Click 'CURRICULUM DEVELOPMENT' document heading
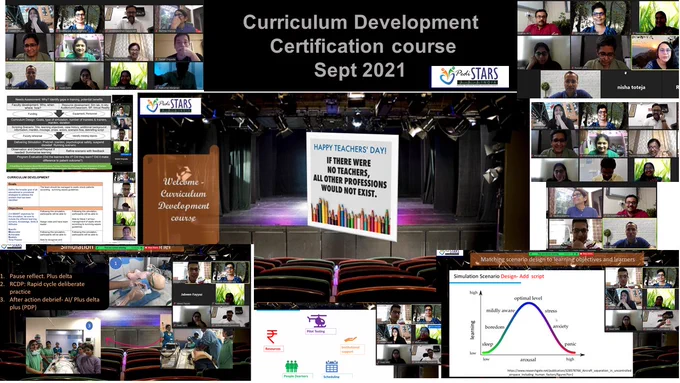Screen dimensions: 680x383 (x=29, y=177)
